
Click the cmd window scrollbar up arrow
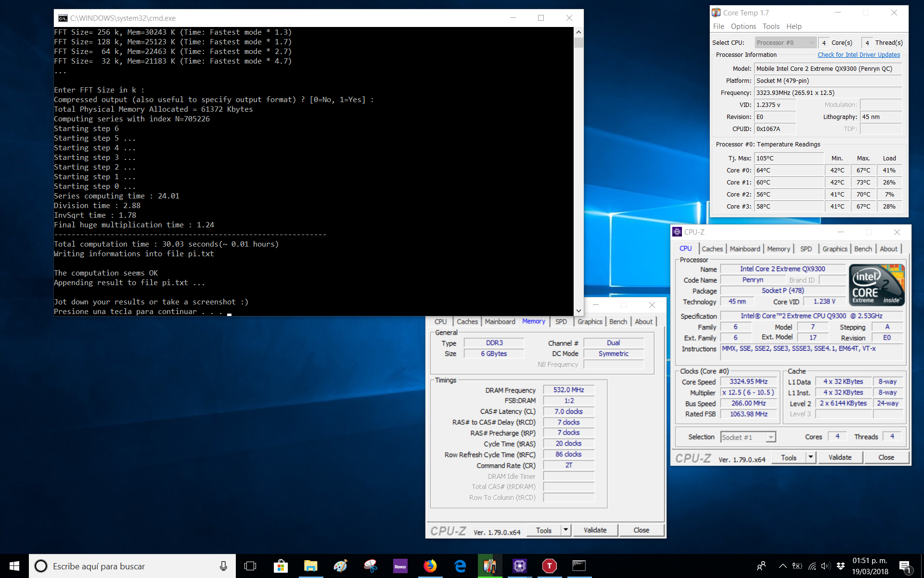[578, 32]
